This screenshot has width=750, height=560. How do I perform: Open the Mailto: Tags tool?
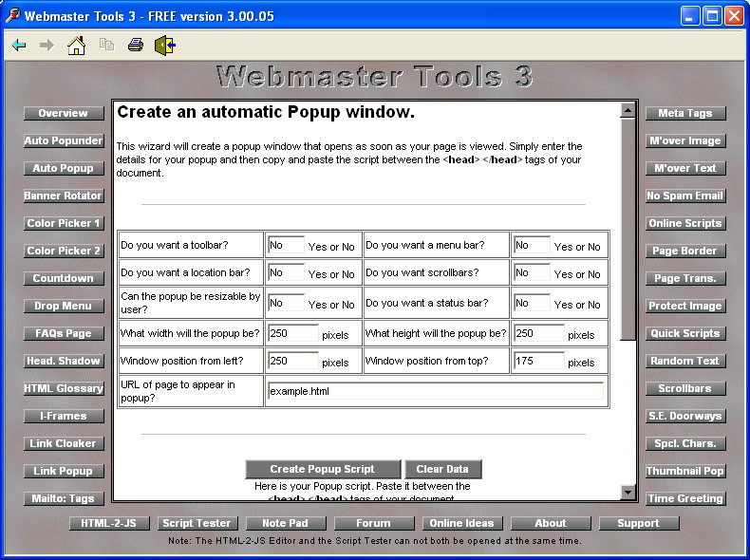(x=64, y=498)
